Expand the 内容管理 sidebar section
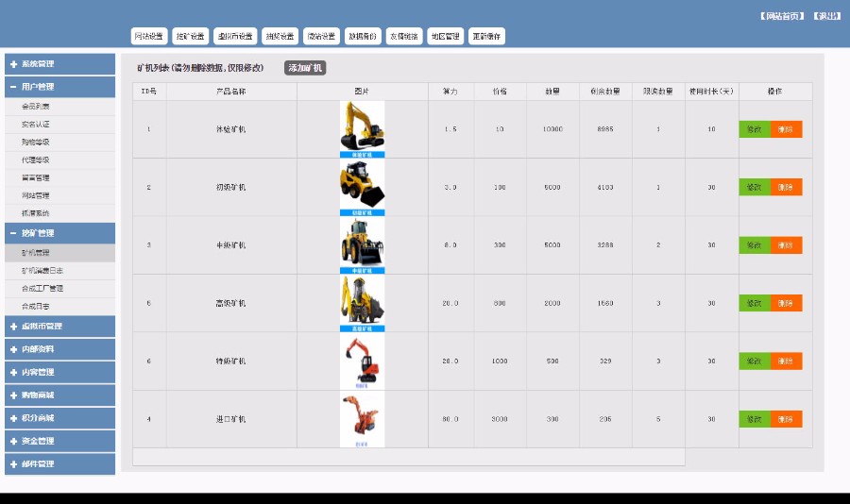 click(x=59, y=372)
